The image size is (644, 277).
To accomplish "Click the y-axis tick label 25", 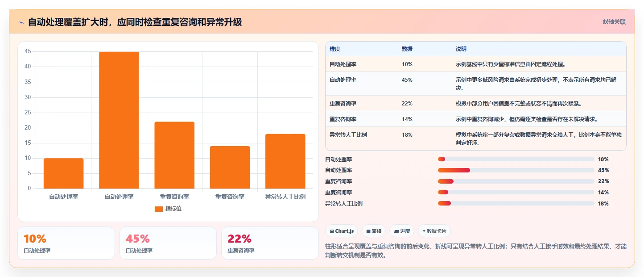I will [x=28, y=113].
